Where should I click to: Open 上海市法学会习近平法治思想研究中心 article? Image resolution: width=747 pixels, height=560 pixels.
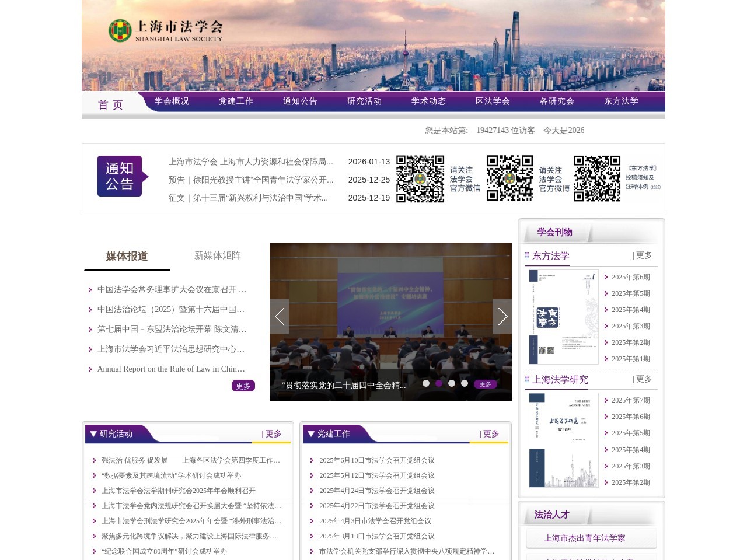coord(171,349)
